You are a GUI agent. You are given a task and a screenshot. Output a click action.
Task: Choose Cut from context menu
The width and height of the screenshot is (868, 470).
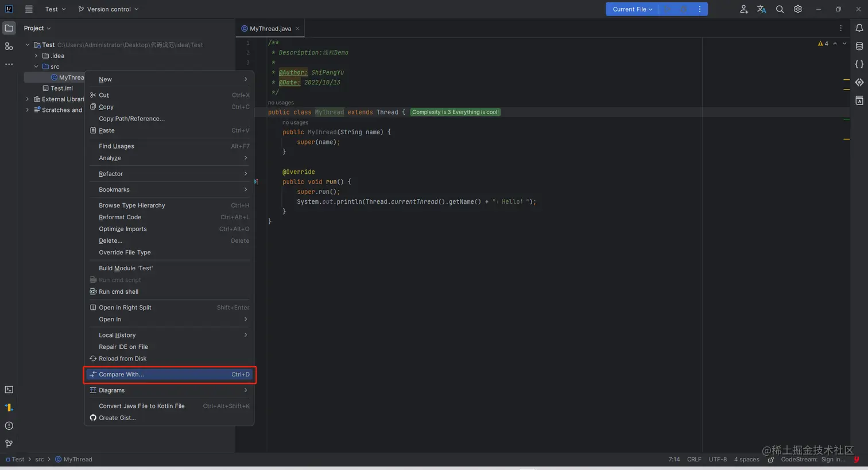click(169, 95)
